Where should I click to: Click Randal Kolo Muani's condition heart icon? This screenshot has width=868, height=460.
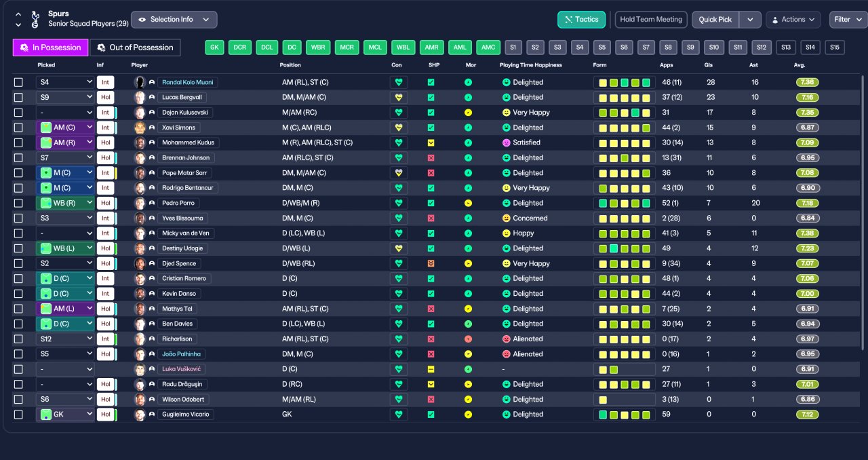click(x=399, y=82)
